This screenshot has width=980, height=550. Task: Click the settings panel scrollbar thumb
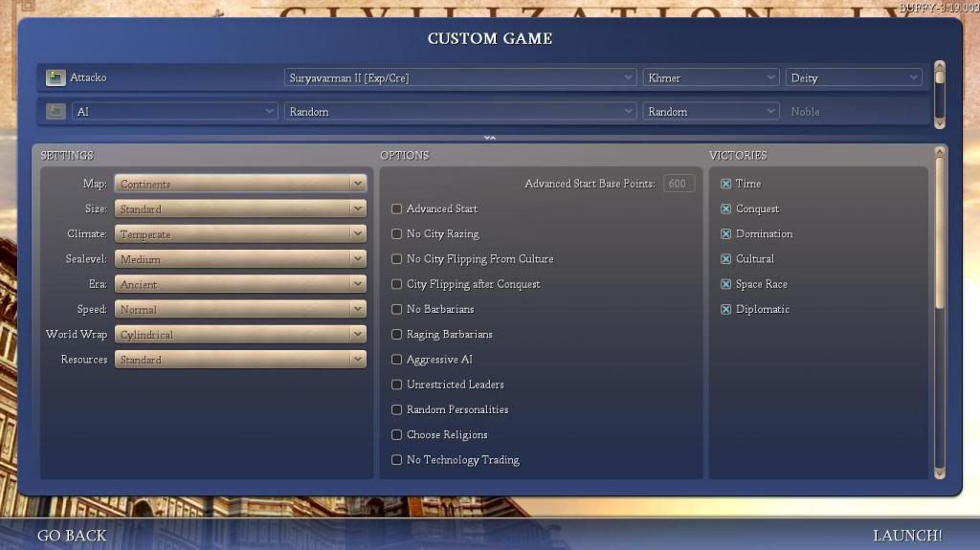[x=940, y=232]
